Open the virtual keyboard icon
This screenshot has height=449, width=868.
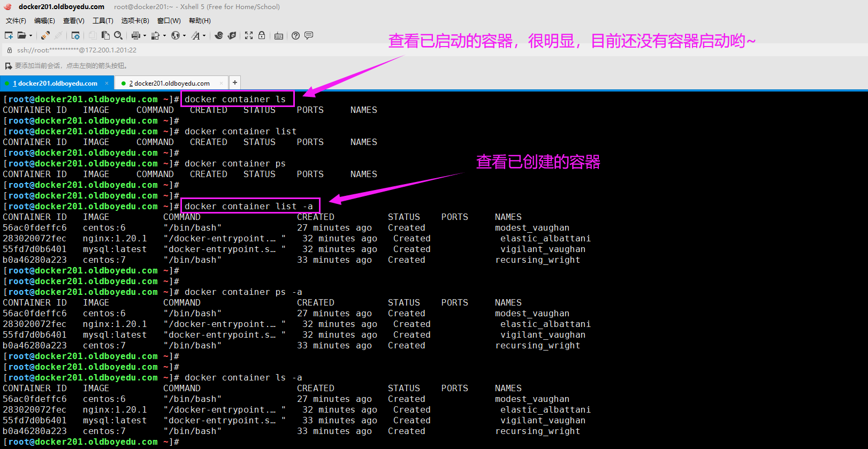coord(279,36)
